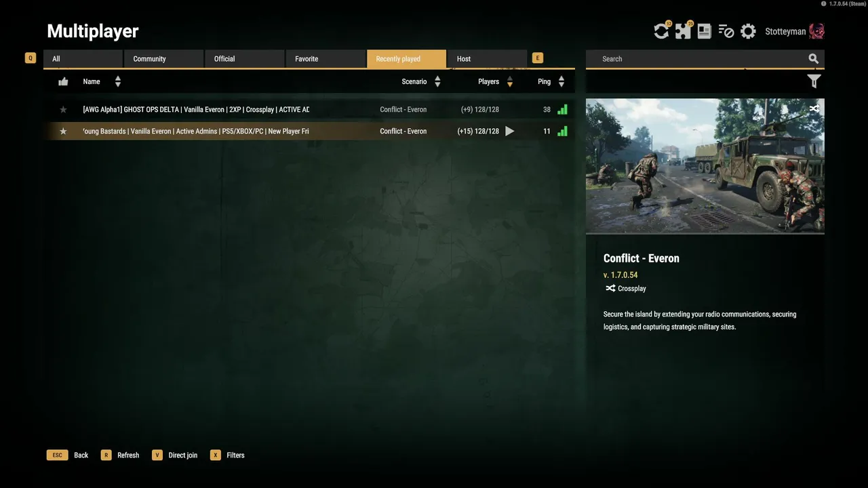The width and height of the screenshot is (868, 488).
Task: Click the Multiplayer page heading
Action: pos(93,31)
